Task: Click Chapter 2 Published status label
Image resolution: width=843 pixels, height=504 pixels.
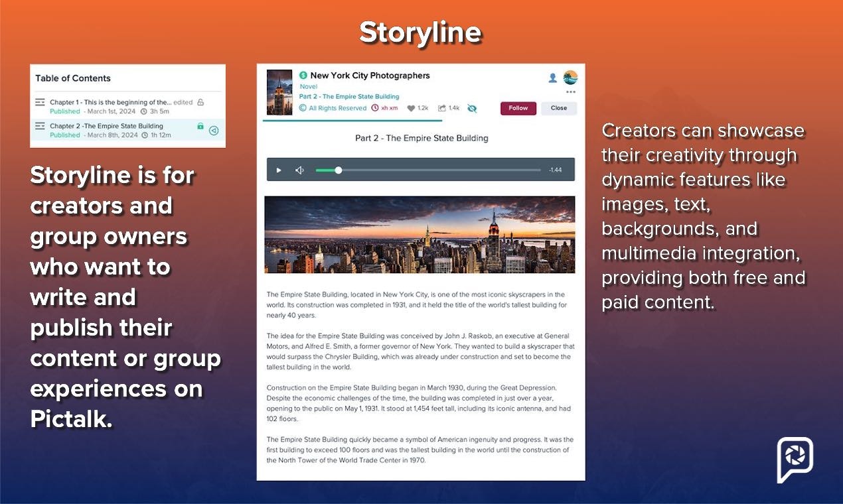Action: click(x=65, y=135)
